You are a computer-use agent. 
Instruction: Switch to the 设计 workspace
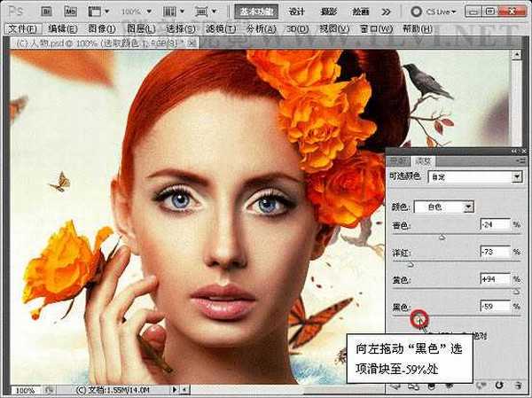(297, 12)
